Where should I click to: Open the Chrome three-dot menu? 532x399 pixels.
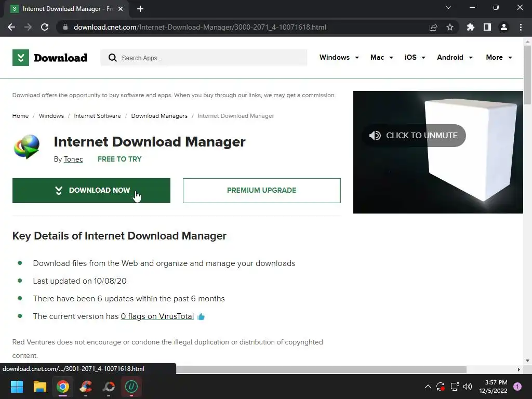point(521,27)
